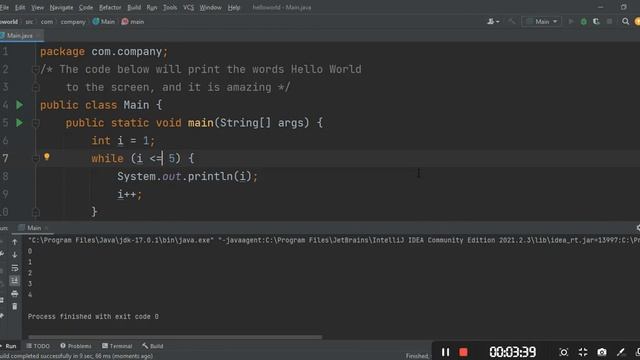Click the recorder collapse arrows icon
Screen dimensions: 640x360
pyautogui.click(x=583, y=352)
